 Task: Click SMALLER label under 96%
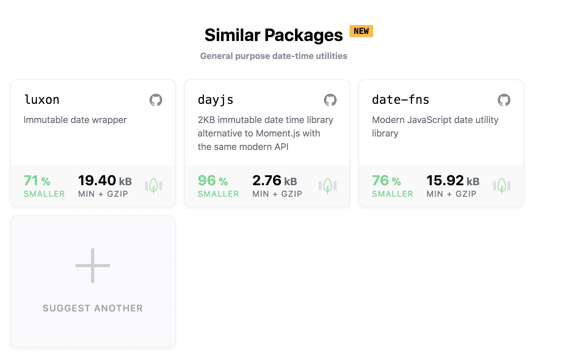(x=218, y=194)
